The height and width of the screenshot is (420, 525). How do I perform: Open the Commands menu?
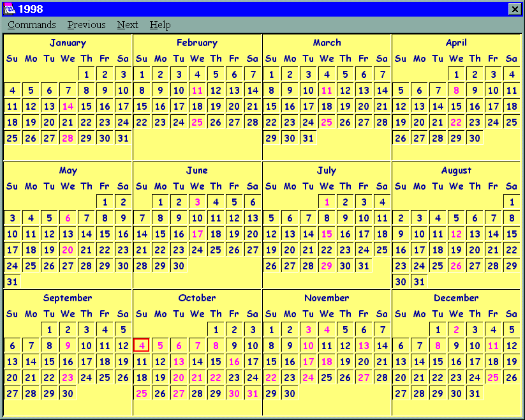(x=32, y=25)
